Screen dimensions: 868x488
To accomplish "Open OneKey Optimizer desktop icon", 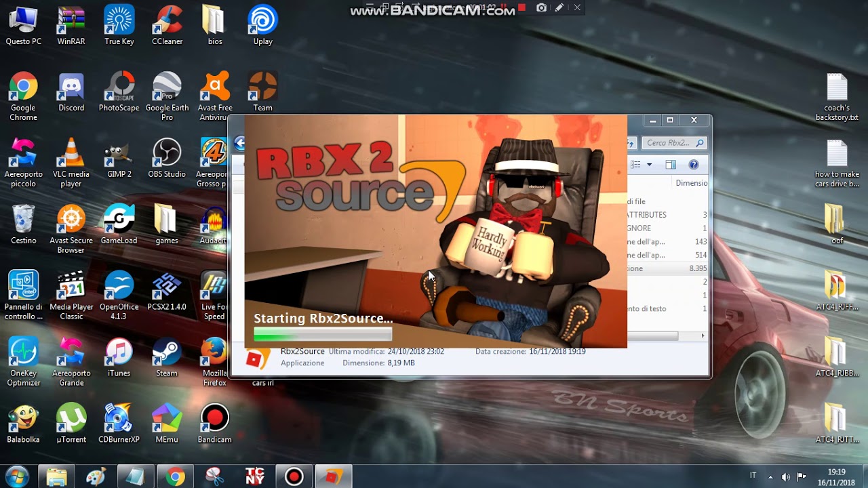I will [23, 362].
